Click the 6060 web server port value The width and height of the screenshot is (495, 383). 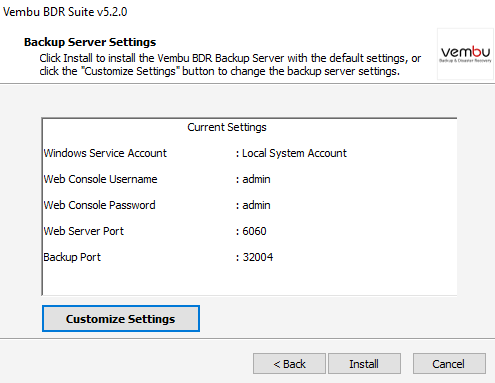point(254,231)
